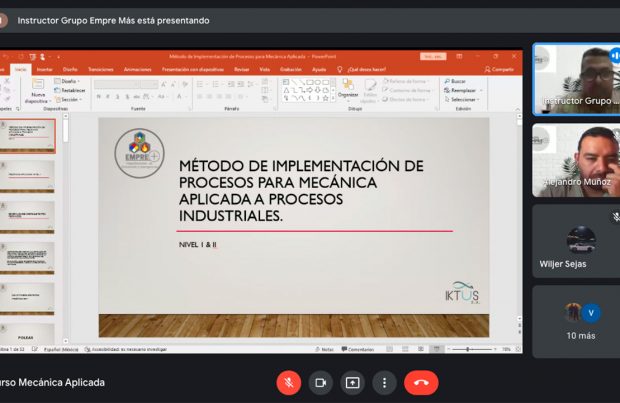Decrease font size icon
This screenshot has height=403, width=620.
coord(174,84)
